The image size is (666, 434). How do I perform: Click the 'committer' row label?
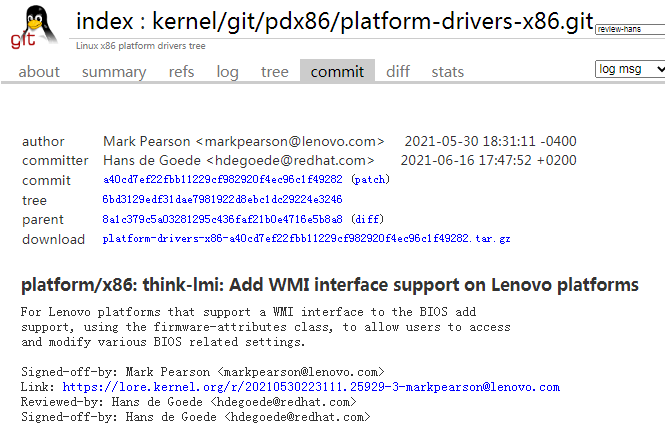[55, 161]
